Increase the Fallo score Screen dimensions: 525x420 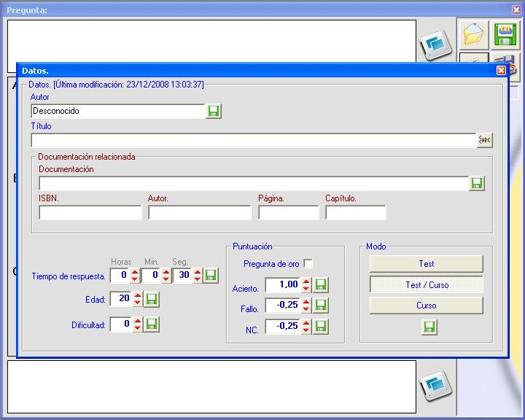click(306, 302)
